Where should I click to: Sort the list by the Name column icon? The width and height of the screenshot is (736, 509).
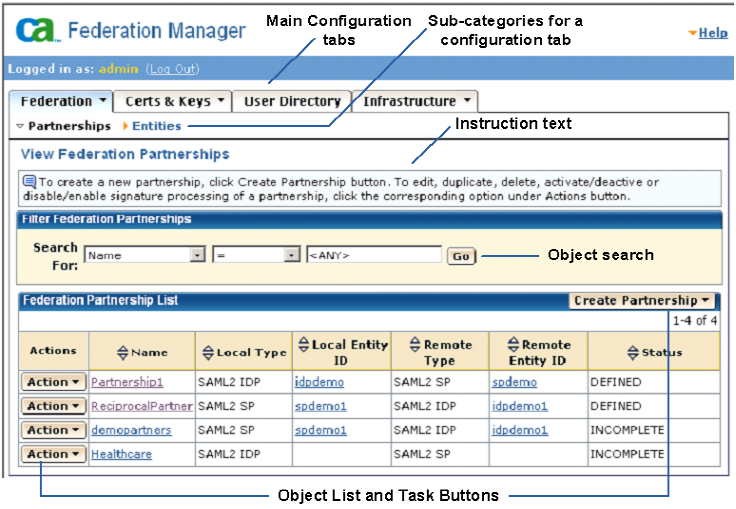[x=124, y=352]
